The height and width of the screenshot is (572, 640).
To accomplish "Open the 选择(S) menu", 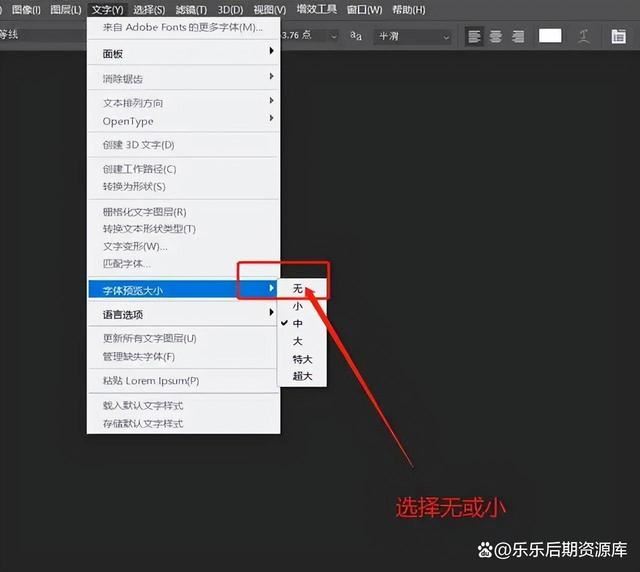I will click(x=149, y=10).
